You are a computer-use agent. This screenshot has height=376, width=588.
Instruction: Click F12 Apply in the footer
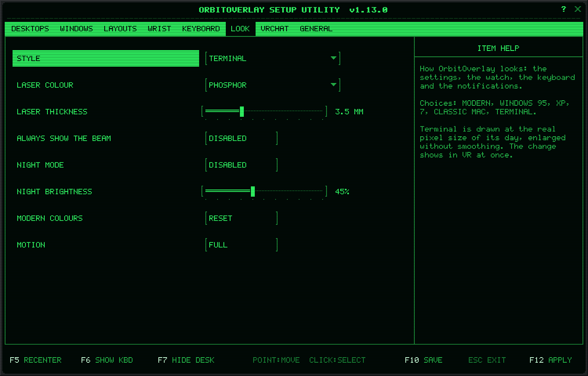(x=551, y=360)
